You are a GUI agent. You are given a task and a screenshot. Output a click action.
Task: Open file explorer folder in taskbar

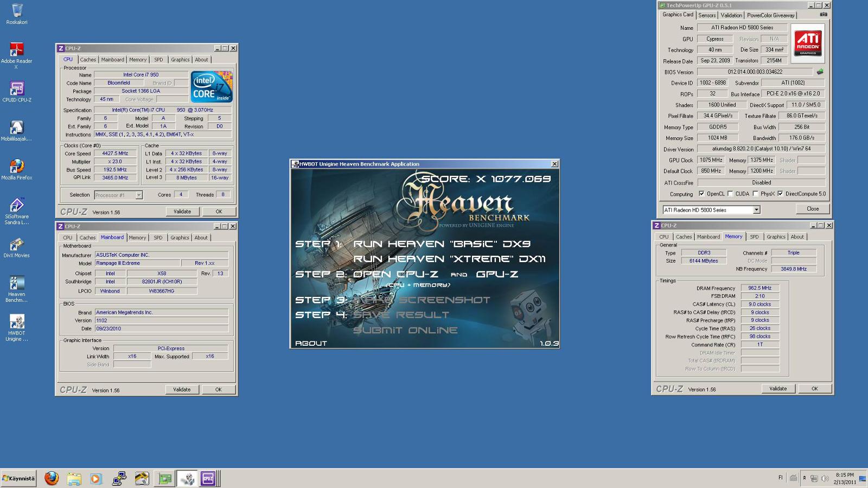[x=74, y=478]
